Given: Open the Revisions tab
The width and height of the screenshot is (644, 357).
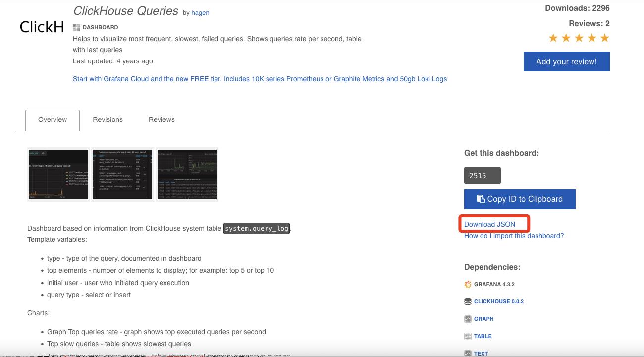Looking at the screenshot, I should click(x=107, y=120).
